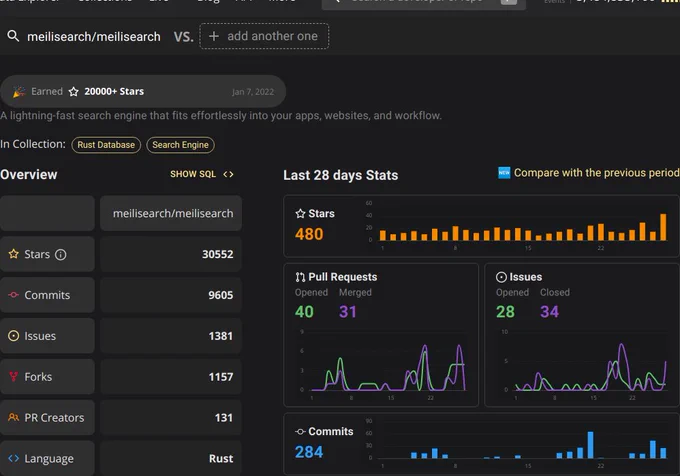Click the meilisearch/meilisearch repository search field

[x=94, y=36]
